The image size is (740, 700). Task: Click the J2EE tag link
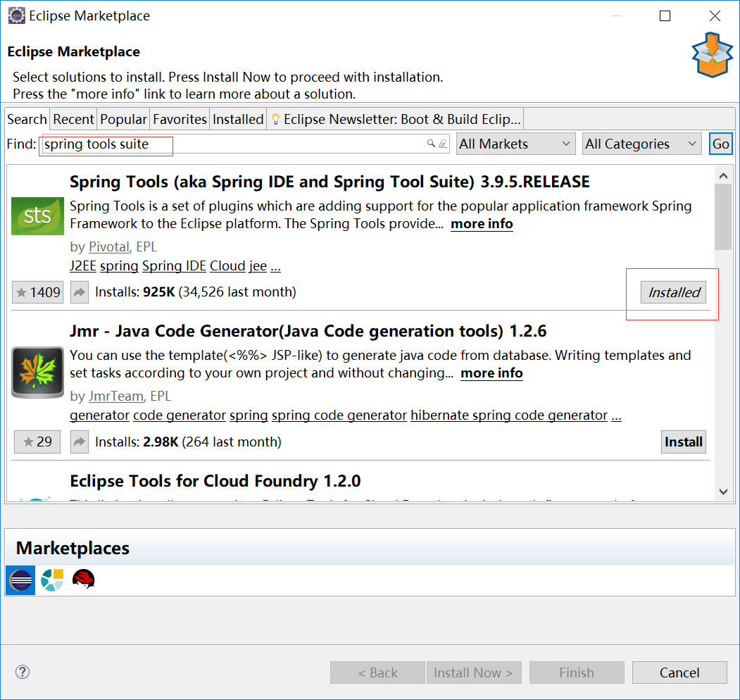coord(83,265)
